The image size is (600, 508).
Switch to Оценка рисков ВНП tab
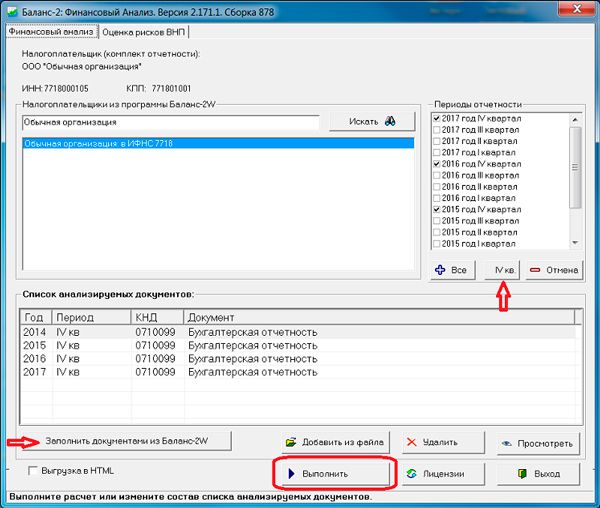click(x=143, y=32)
